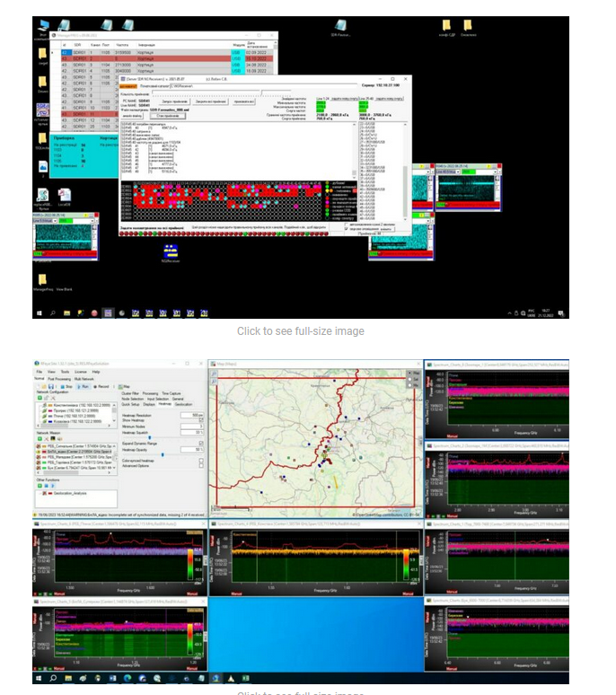This screenshot has width=616, height=695.
Task: Click the Heatmap Opacity value field
Action: click(192, 450)
